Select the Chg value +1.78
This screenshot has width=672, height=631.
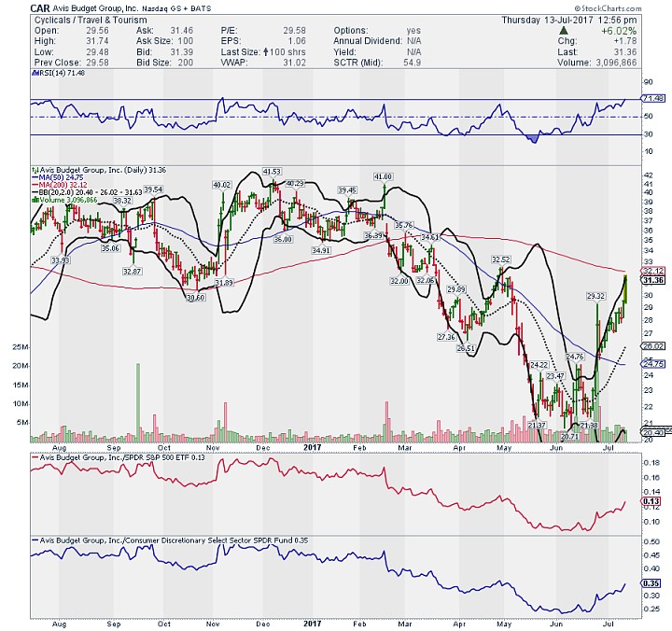624,41
